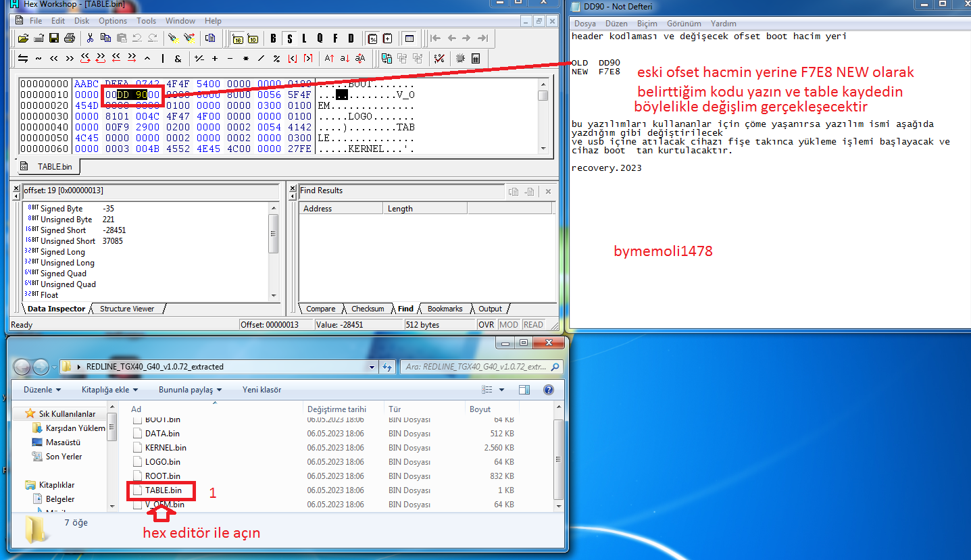Apply shift right operation icon
Screen dimensions: 971x560
(x=70, y=58)
